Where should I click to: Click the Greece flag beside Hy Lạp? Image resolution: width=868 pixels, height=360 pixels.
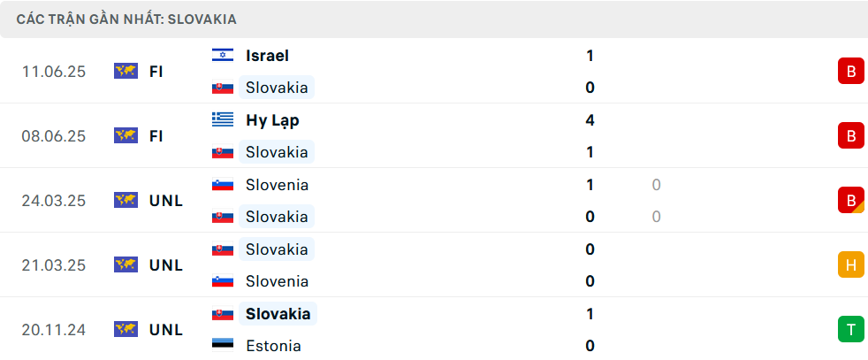pyautogui.click(x=223, y=120)
